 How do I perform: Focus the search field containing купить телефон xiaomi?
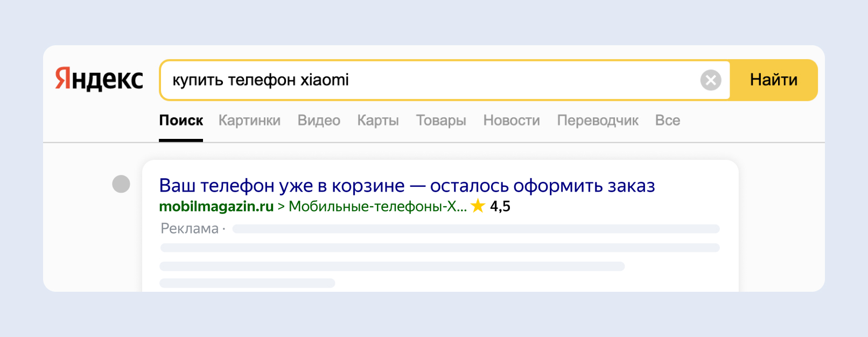pyautogui.click(x=431, y=80)
